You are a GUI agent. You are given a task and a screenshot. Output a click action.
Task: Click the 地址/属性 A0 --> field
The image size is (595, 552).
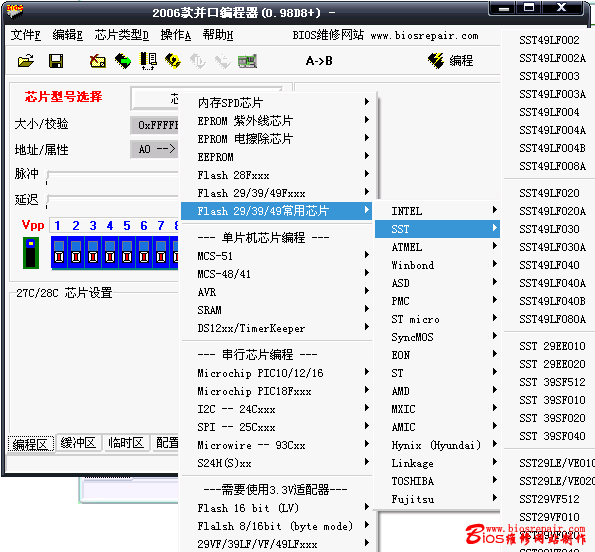(x=154, y=149)
